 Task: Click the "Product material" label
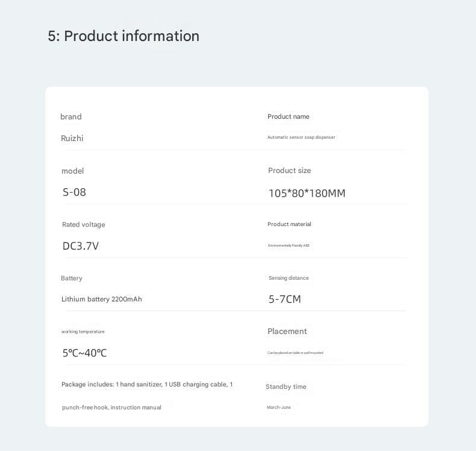[289, 224]
